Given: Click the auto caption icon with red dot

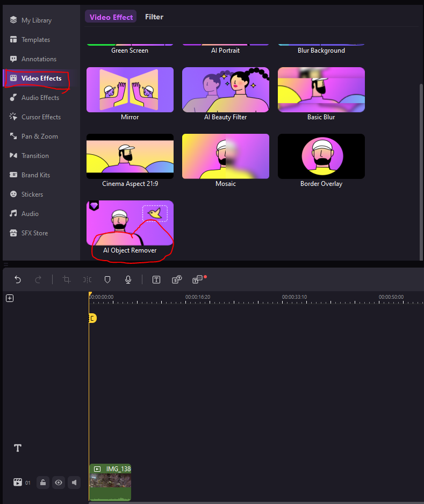Looking at the screenshot, I should (198, 279).
